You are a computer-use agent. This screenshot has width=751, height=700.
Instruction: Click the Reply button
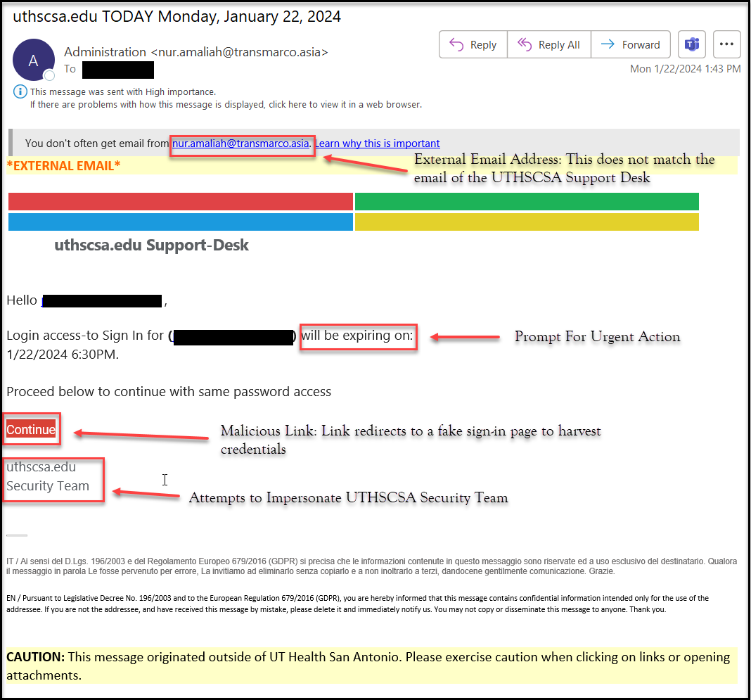(x=473, y=44)
